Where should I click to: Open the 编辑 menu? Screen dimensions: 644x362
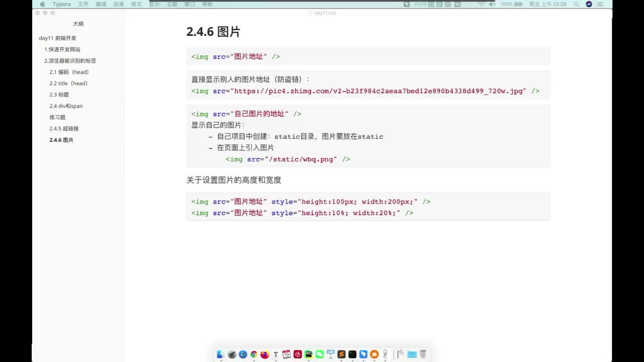(x=101, y=4)
